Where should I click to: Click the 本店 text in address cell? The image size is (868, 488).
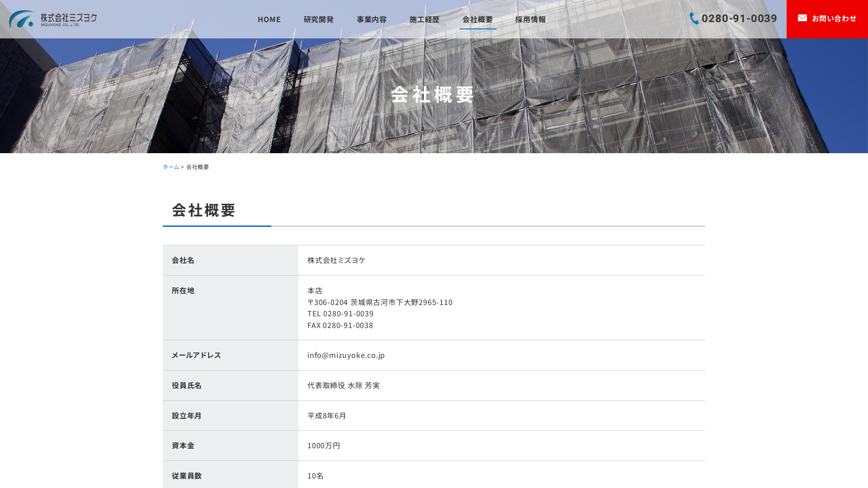315,291
